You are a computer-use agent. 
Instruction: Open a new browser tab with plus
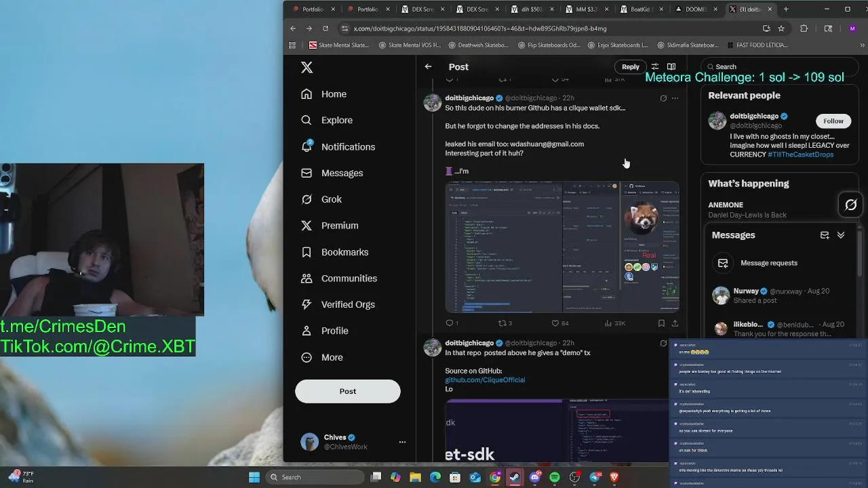786,9
